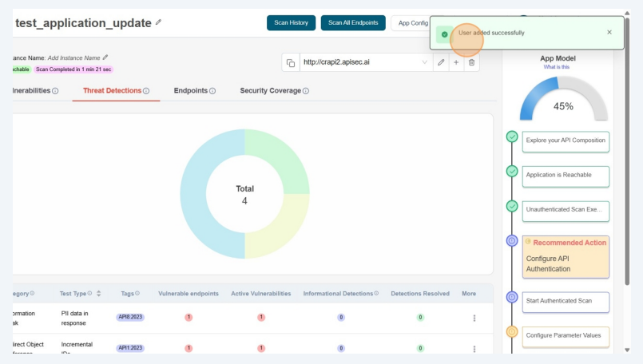Delete instance using trash icon

pos(471,62)
